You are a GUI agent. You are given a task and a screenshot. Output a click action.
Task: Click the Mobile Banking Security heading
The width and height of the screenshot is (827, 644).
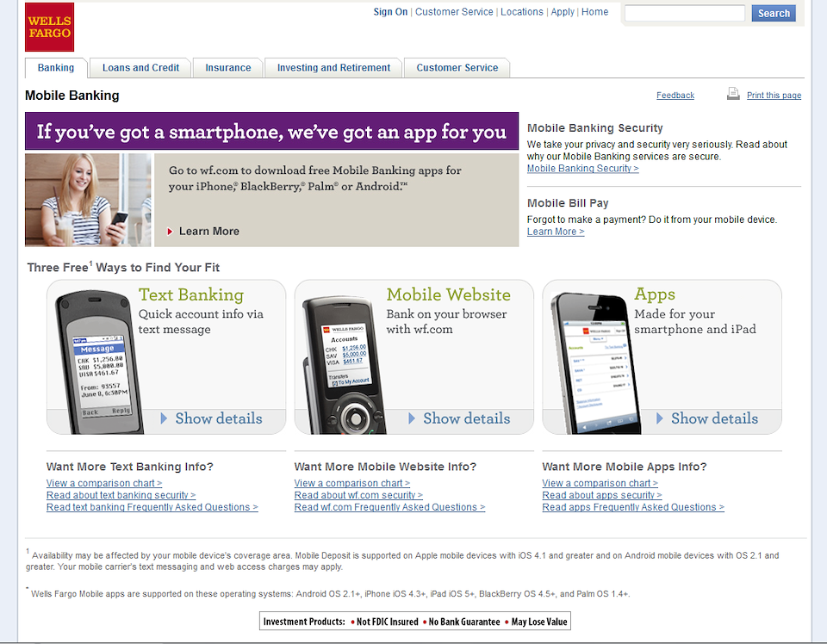[595, 128]
